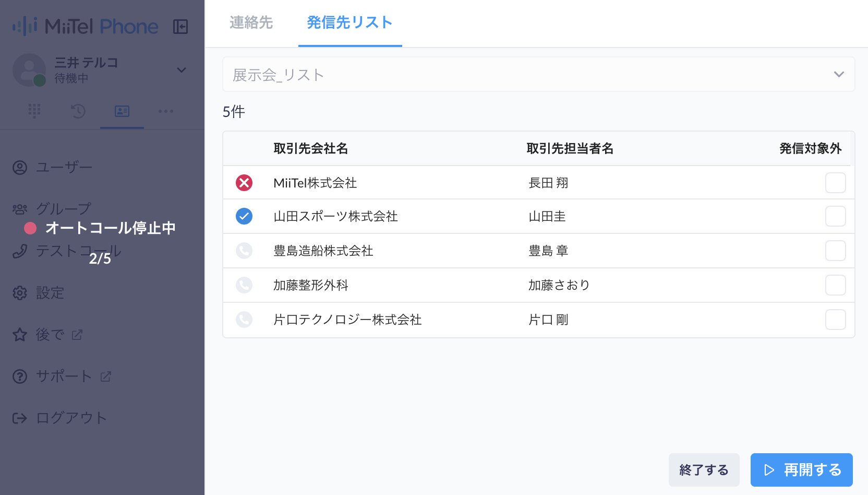The height and width of the screenshot is (495, 868).
Task: Click the 待機中 status text
Action: pos(71,78)
